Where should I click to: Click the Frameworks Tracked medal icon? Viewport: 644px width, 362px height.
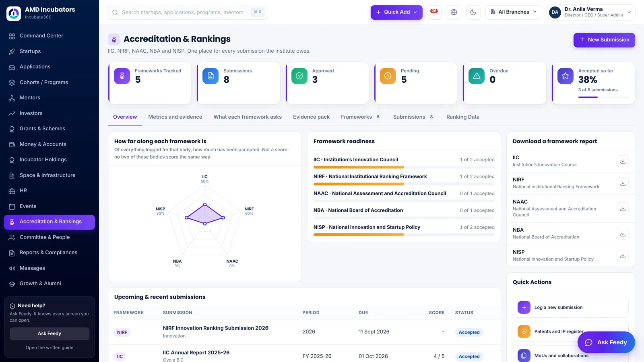(x=122, y=76)
